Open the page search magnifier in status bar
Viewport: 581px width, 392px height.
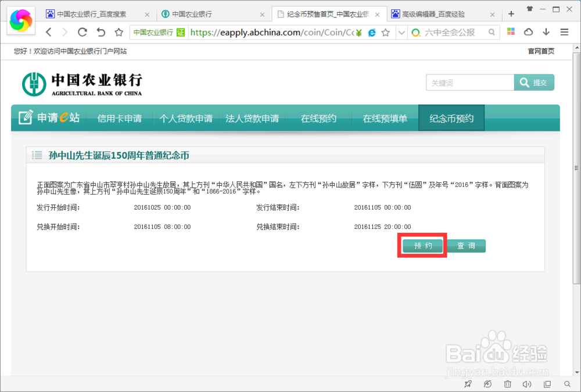566,384
